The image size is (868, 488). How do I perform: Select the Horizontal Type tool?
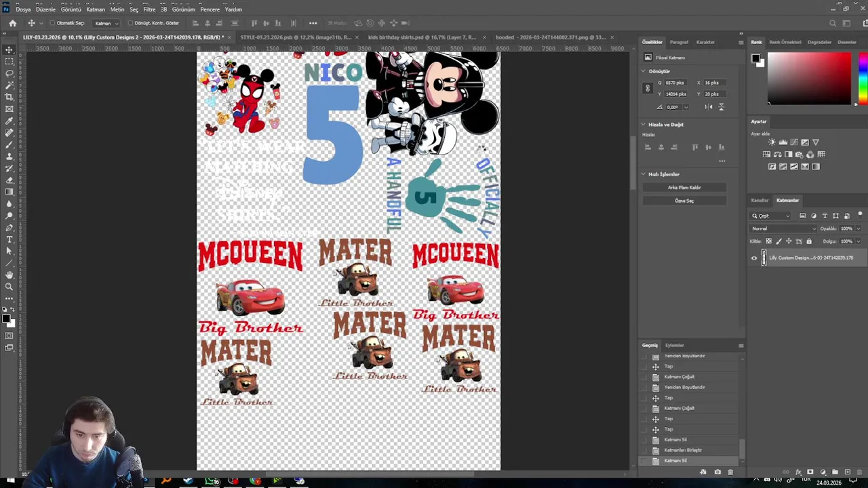[9, 239]
